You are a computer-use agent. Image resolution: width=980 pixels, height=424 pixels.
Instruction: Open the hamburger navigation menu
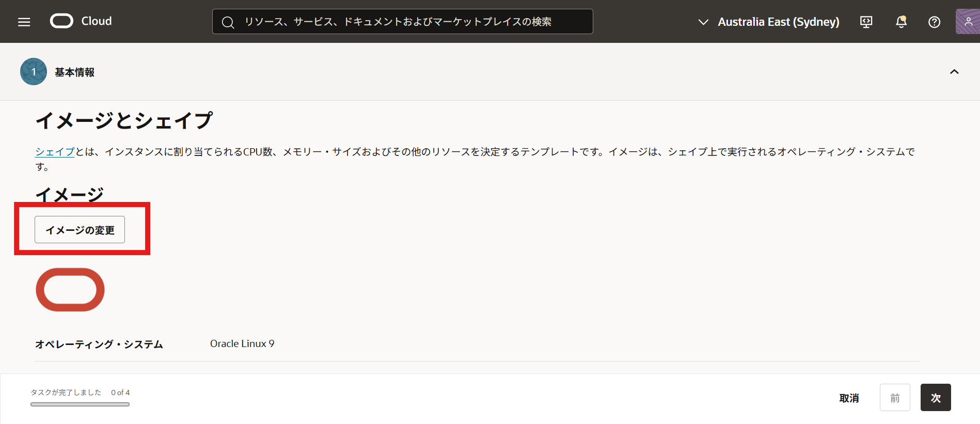[x=24, y=22]
